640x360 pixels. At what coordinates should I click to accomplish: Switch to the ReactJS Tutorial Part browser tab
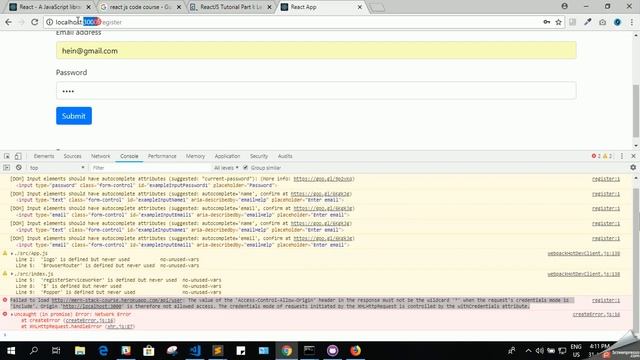[231, 7]
